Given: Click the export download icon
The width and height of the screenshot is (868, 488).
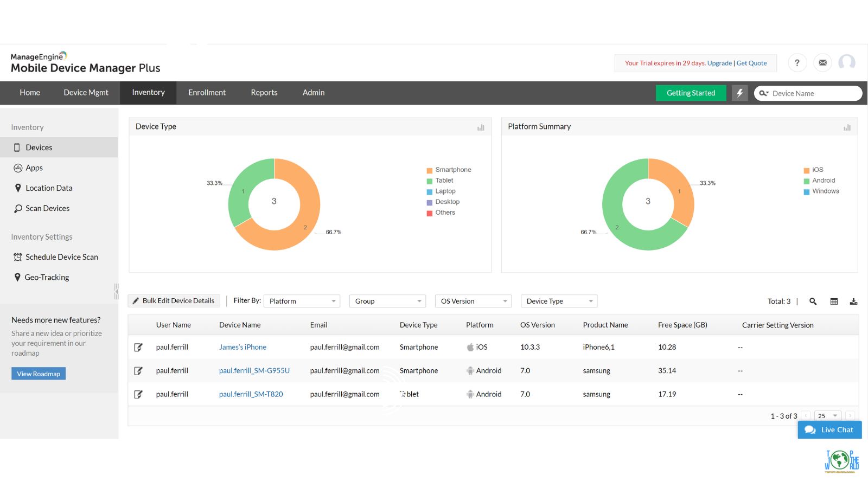Looking at the screenshot, I should coord(853,301).
